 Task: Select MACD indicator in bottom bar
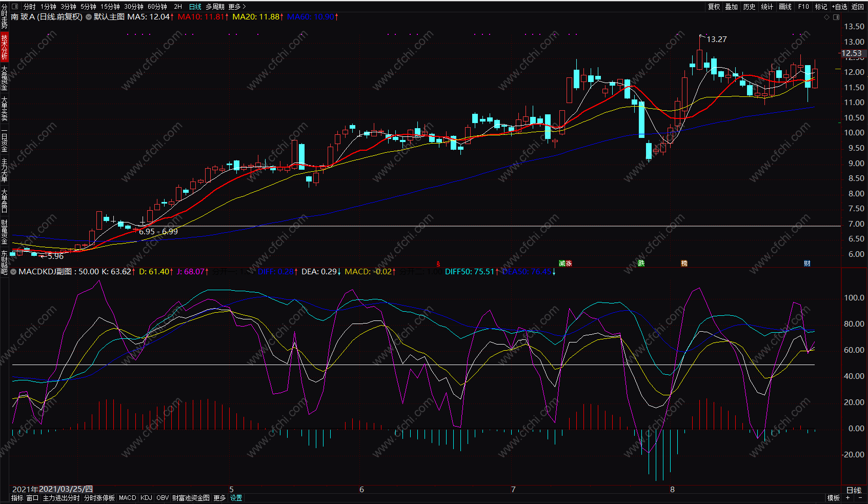(128, 498)
